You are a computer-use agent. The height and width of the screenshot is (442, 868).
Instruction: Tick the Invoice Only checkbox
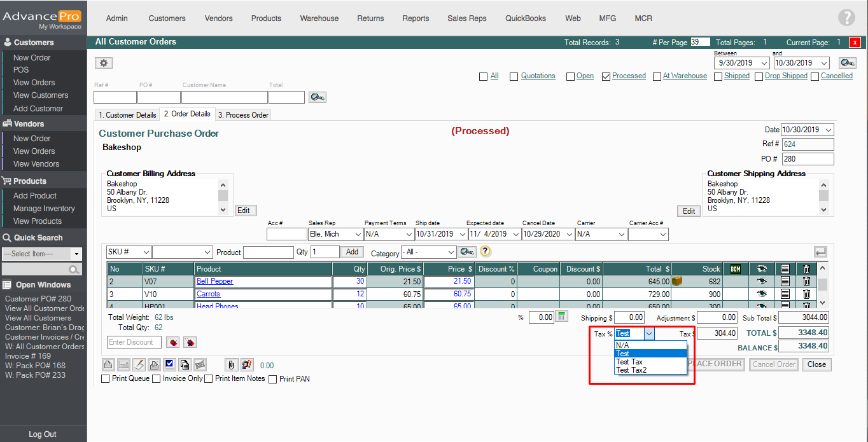coord(156,379)
